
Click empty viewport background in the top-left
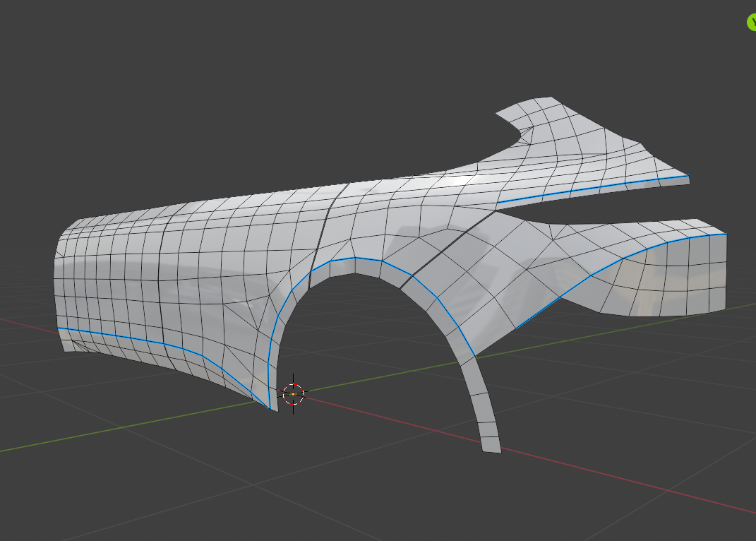pyautogui.click(x=106, y=71)
